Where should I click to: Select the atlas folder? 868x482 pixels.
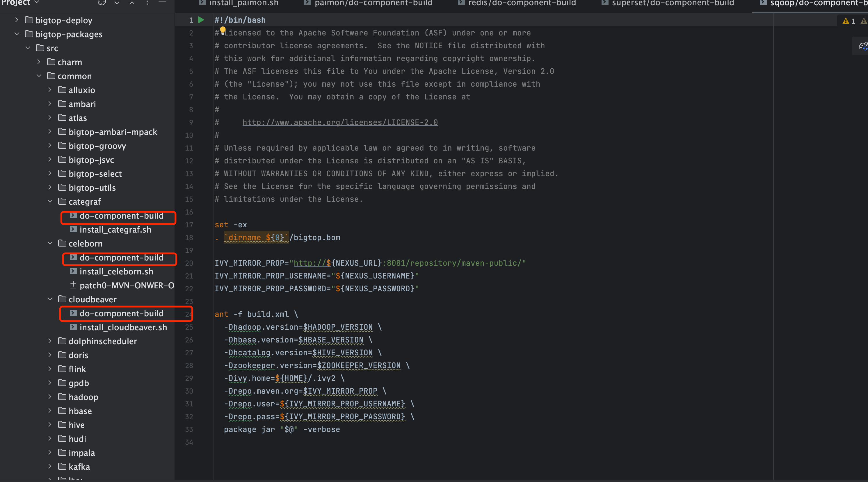tap(77, 118)
